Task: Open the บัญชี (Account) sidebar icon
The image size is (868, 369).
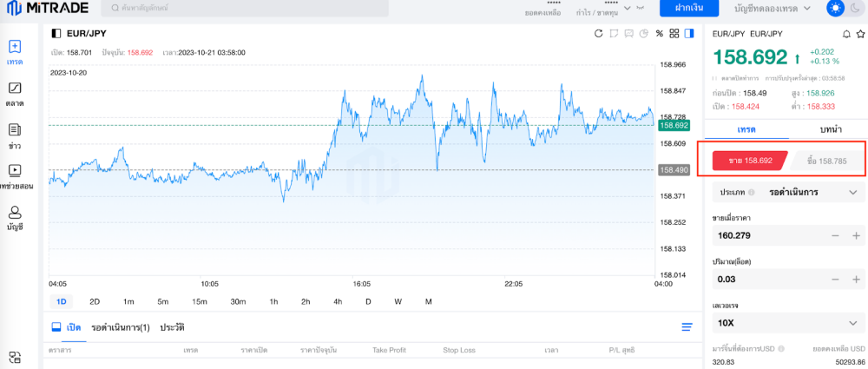Action: (x=15, y=217)
